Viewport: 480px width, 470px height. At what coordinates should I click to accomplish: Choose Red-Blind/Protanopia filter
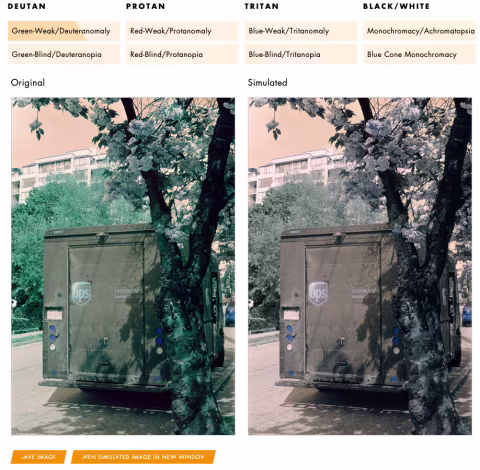[182, 54]
